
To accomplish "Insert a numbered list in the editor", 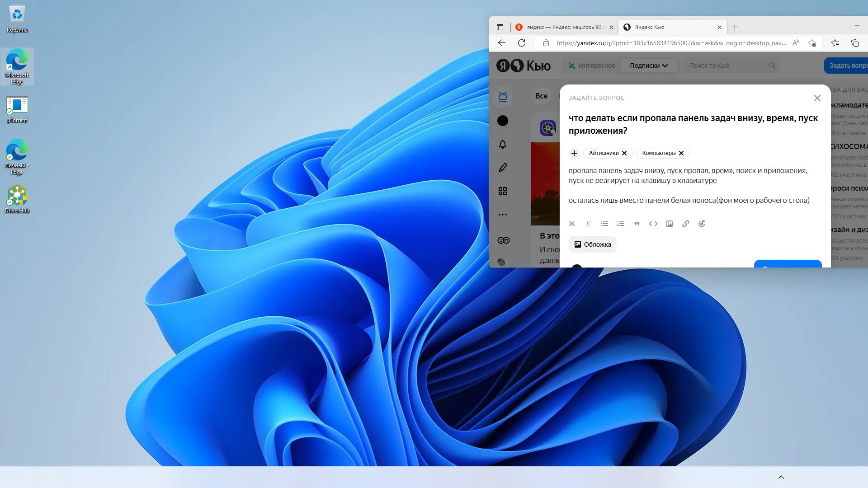I will coord(621,224).
